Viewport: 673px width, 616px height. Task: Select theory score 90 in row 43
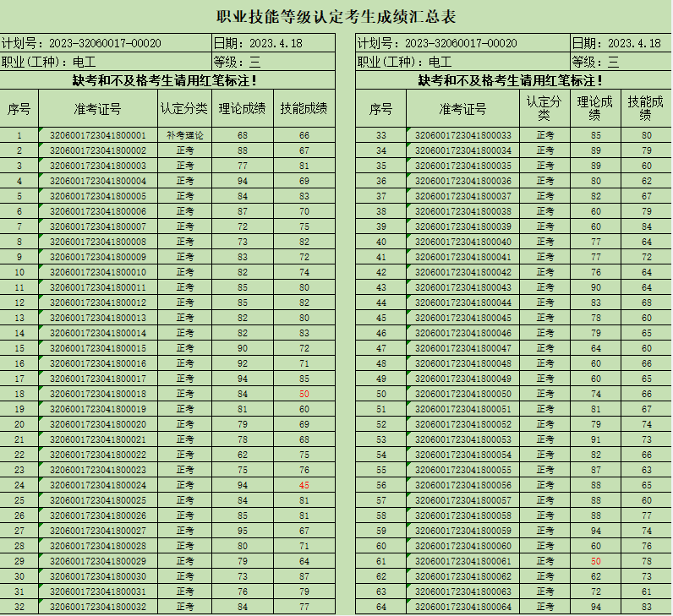click(x=596, y=287)
